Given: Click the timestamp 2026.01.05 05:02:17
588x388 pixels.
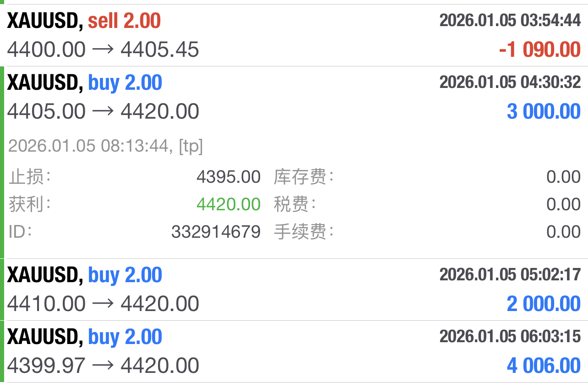Looking at the screenshot, I should pyautogui.click(x=510, y=275).
